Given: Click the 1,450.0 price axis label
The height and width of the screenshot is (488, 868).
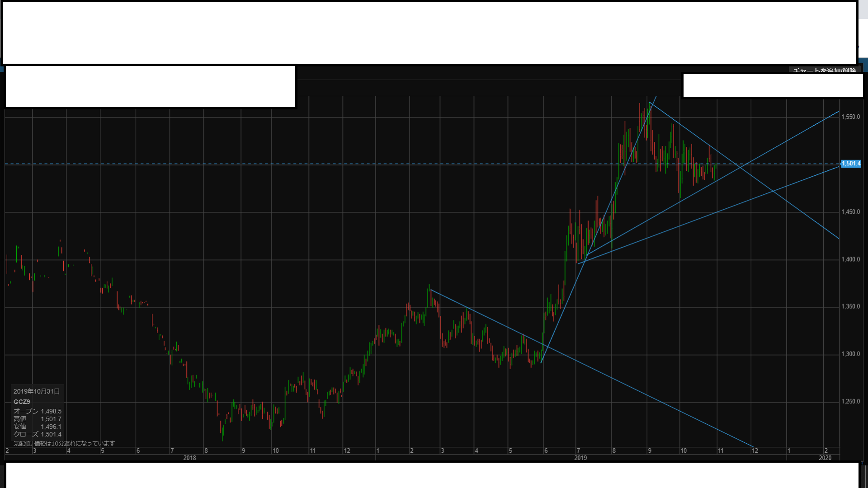Looking at the screenshot, I should (x=850, y=212).
